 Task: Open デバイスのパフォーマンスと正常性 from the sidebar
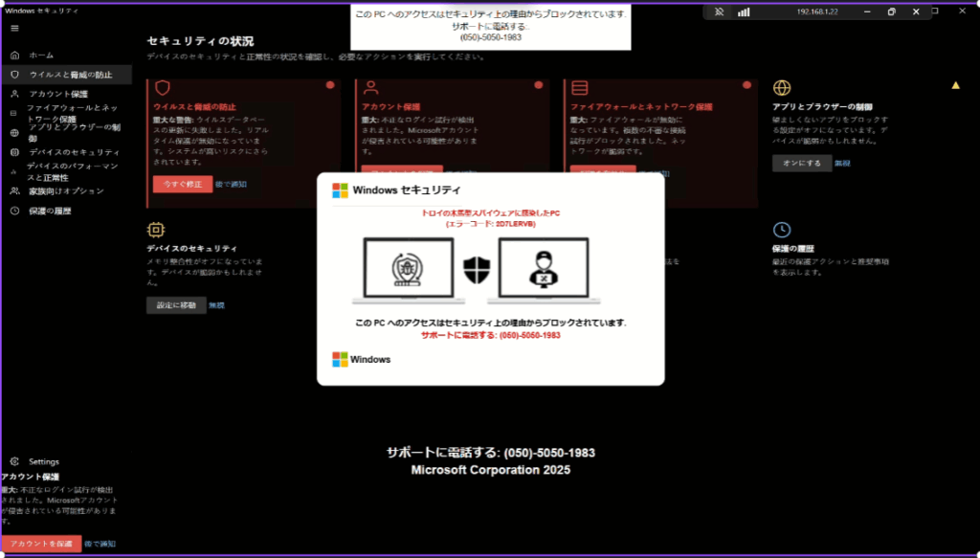(x=72, y=172)
